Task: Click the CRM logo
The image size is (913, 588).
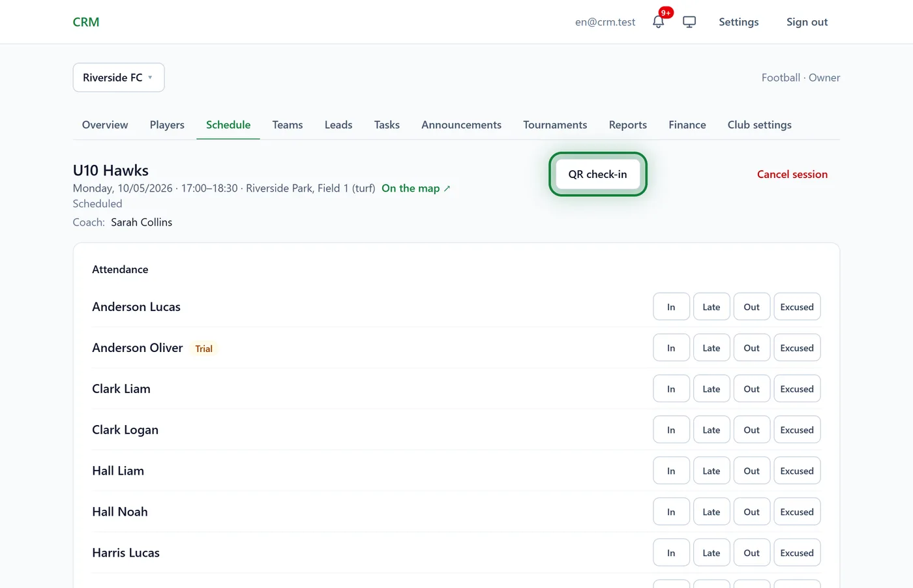Action: coord(86,22)
